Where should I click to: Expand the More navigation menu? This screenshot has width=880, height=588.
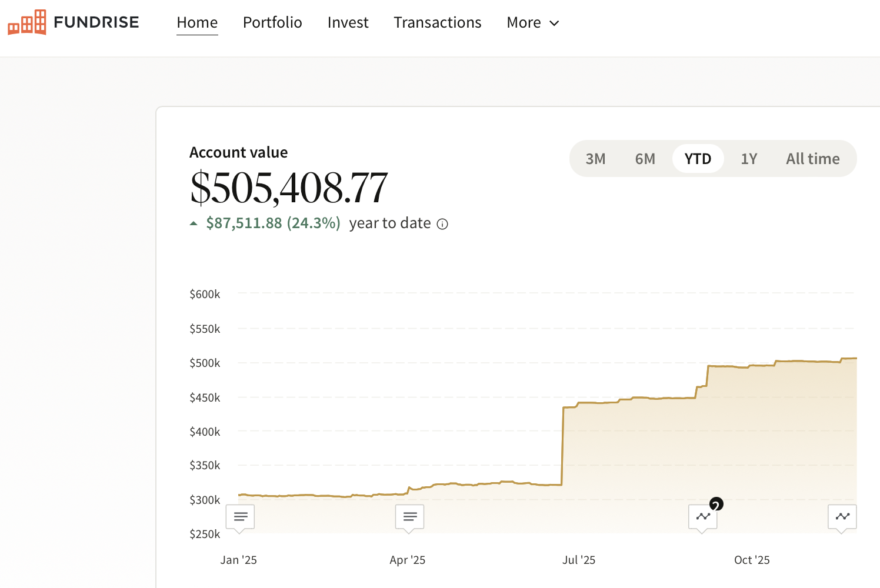[532, 22]
